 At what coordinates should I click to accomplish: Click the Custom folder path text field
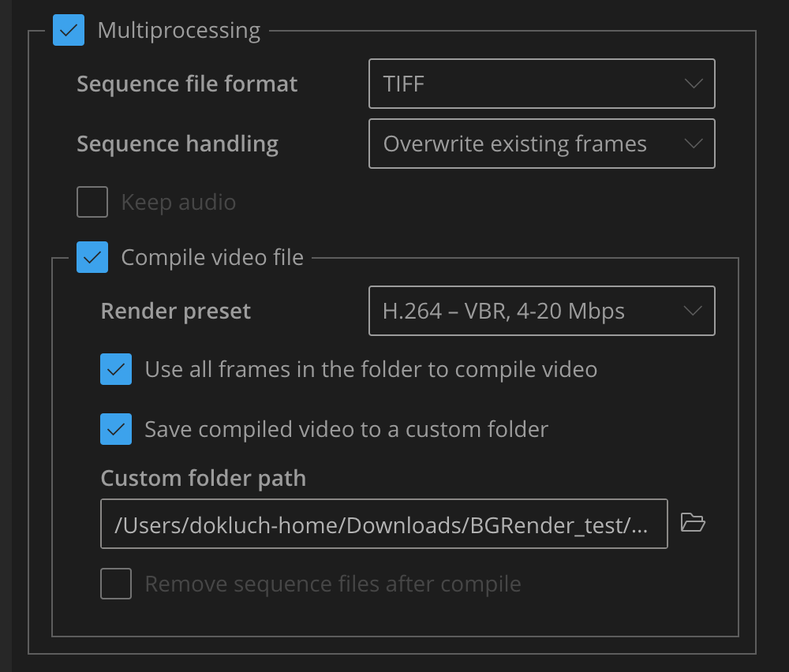click(x=383, y=524)
